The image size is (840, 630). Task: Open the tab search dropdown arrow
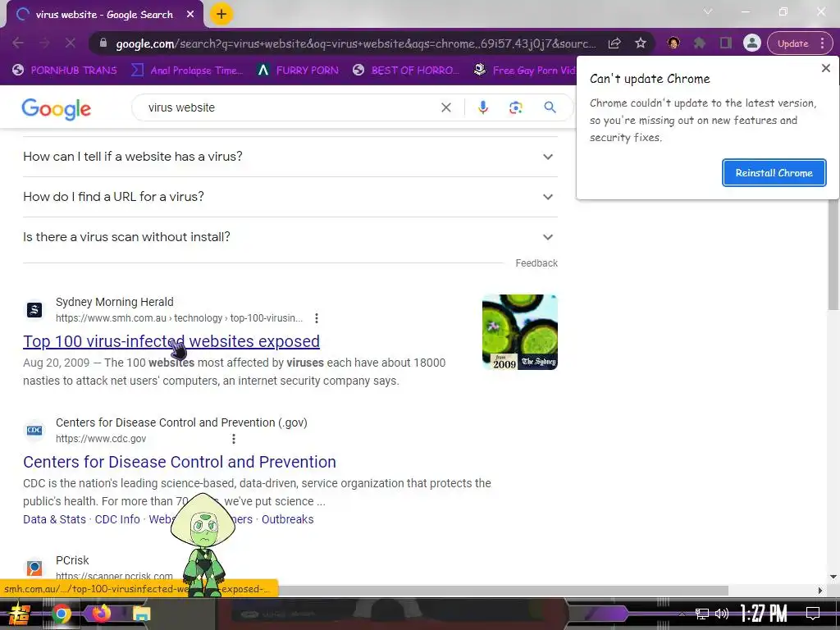point(708,11)
